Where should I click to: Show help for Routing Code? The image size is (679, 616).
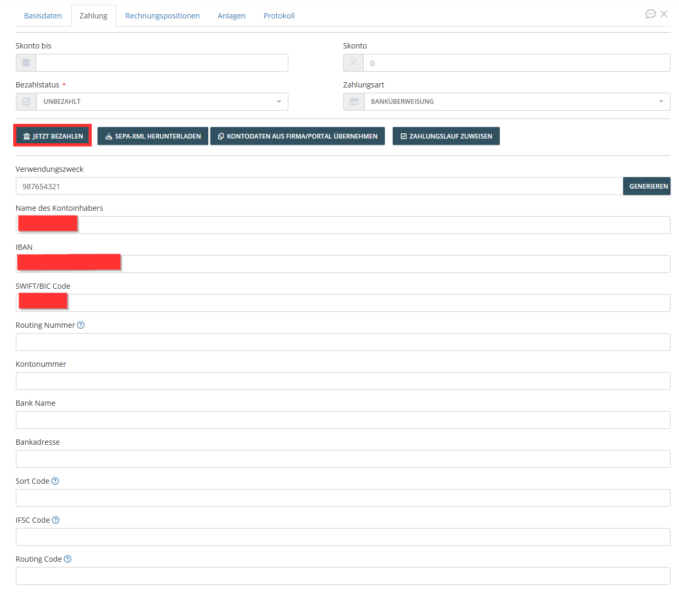67,559
